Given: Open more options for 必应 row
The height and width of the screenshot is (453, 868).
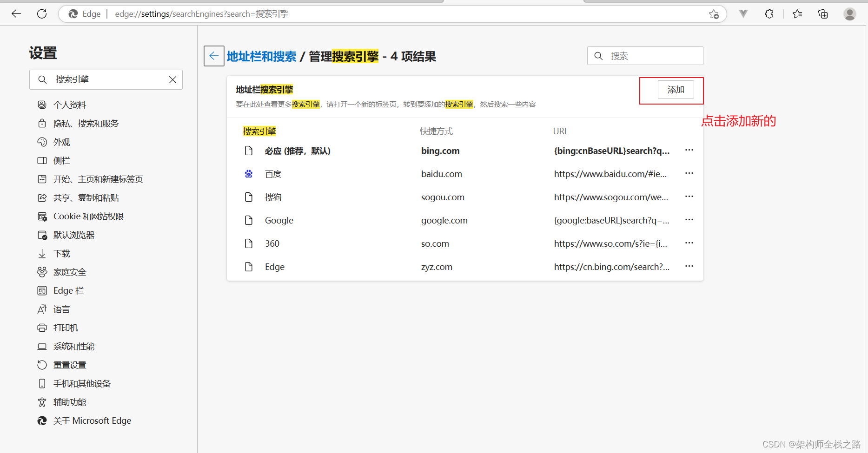Looking at the screenshot, I should coord(689,150).
